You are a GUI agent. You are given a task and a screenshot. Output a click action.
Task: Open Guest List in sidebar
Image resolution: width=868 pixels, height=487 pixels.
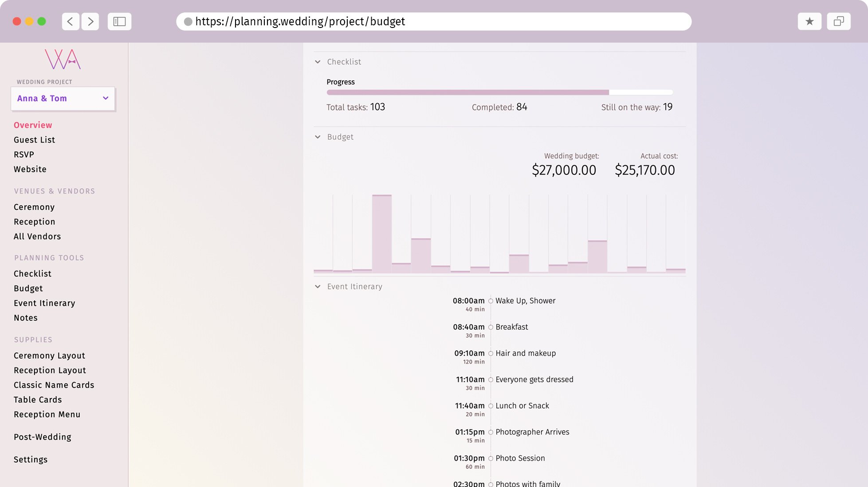point(34,140)
